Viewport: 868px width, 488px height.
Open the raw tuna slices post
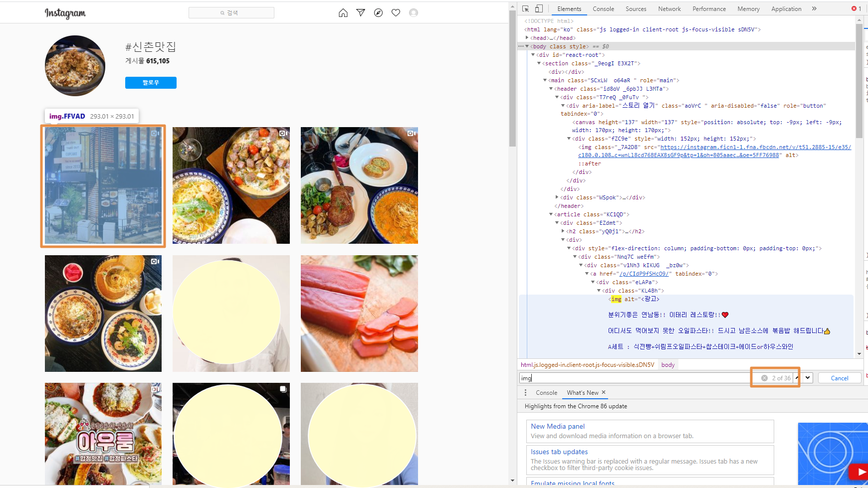[x=359, y=314]
